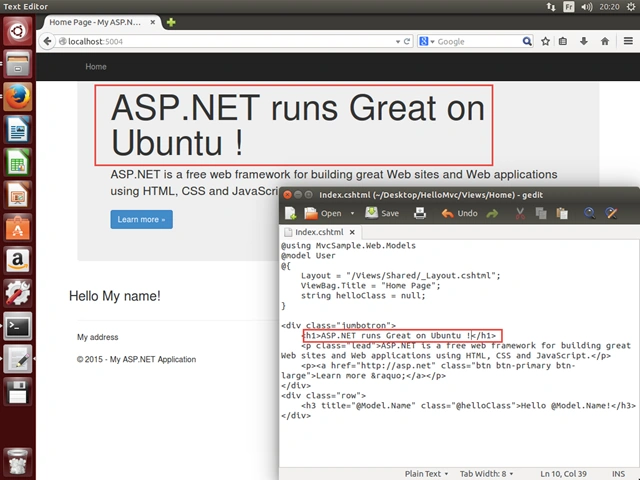The width and height of the screenshot is (640, 480).
Task: Click the New document icon in gedit
Action: click(290, 213)
